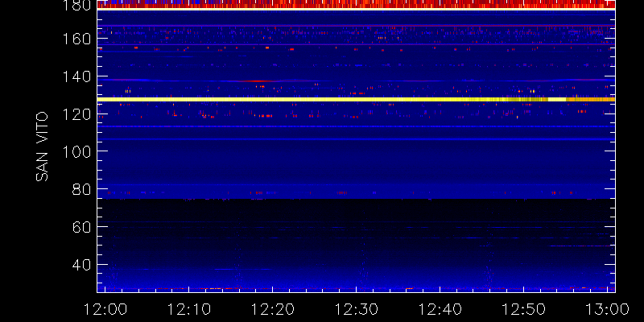Click the 13:00 time axis label

coord(608,309)
